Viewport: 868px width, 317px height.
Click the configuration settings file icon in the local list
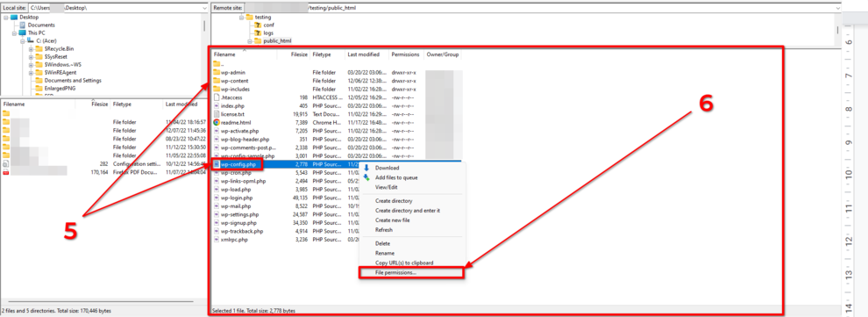pyautogui.click(x=5, y=164)
